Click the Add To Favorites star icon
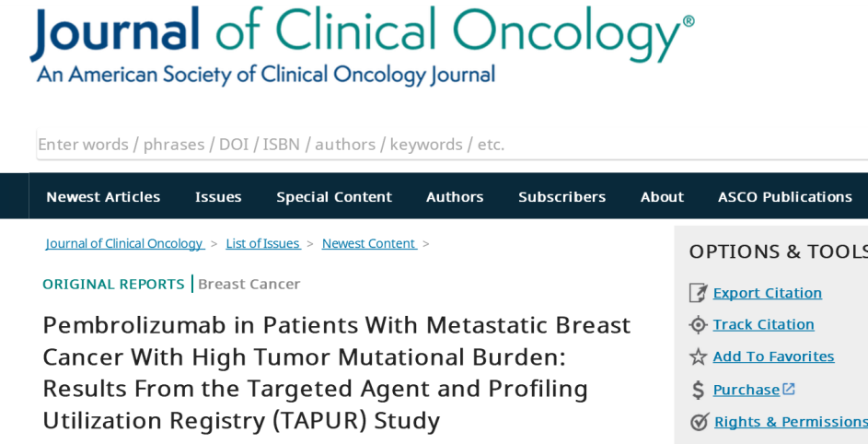 coord(699,356)
